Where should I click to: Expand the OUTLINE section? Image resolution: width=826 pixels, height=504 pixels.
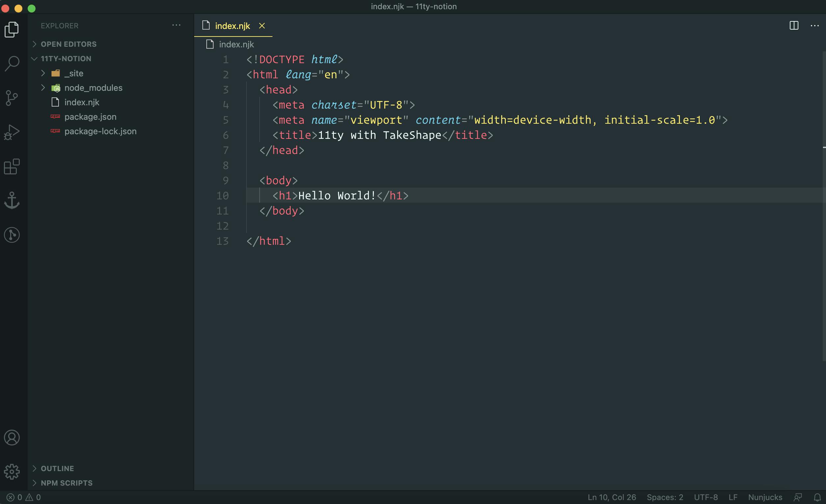pos(34,468)
